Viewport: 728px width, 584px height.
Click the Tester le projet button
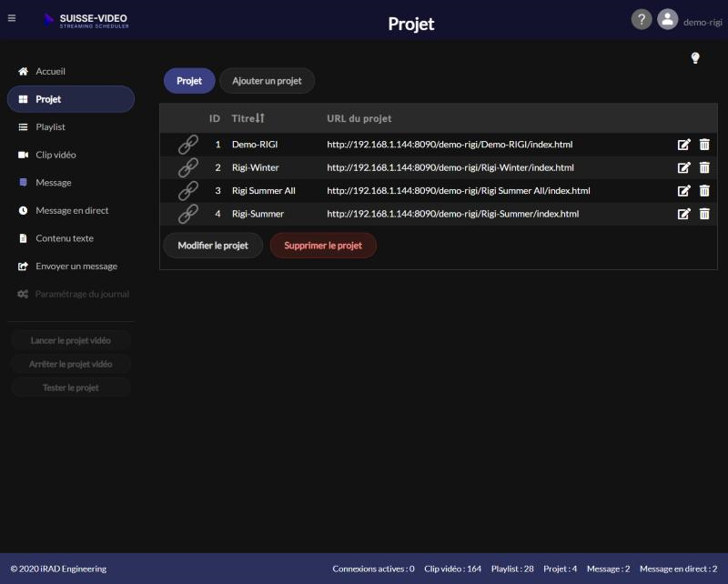coord(71,388)
